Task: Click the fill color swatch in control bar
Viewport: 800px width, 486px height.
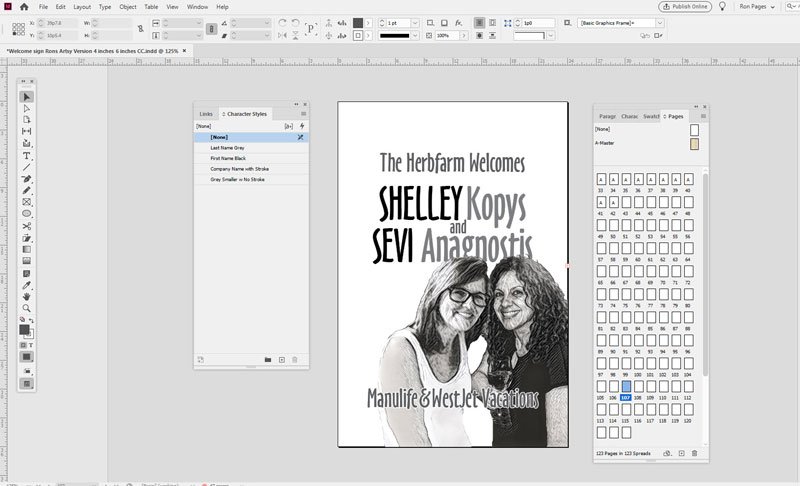Action: (x=358, y=23)
